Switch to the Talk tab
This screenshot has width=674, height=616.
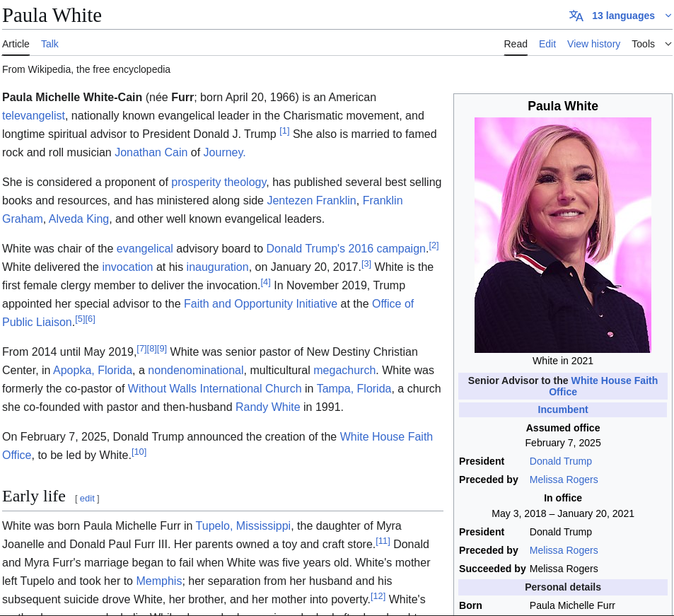pos(50,44)
